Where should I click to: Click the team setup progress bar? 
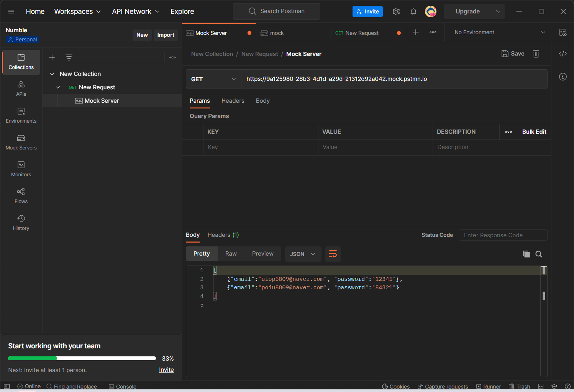(x=82, y=358)
